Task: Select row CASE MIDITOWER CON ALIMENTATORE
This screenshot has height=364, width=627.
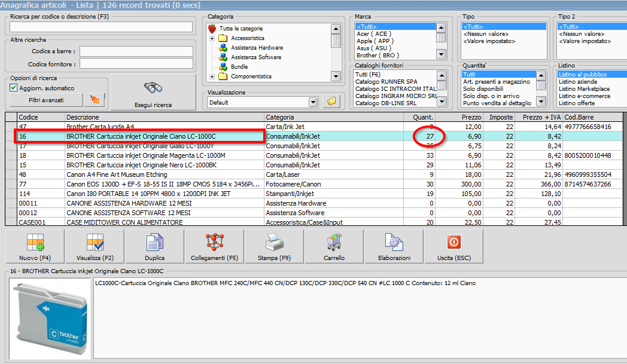Action: pos(314,222)
